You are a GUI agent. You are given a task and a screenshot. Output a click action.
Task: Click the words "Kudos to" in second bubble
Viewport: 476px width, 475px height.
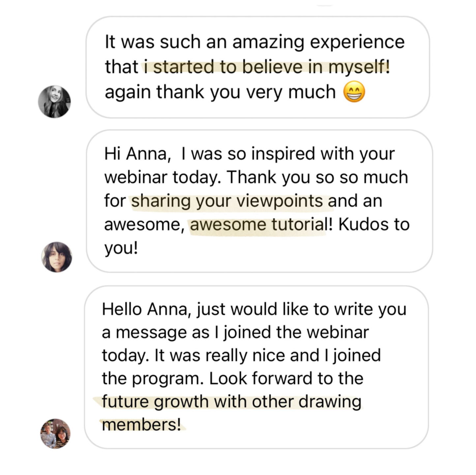374,225
